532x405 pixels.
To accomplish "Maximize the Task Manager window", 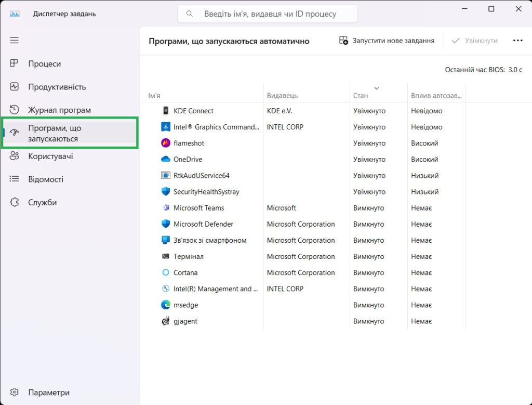I will pos(491,9).
